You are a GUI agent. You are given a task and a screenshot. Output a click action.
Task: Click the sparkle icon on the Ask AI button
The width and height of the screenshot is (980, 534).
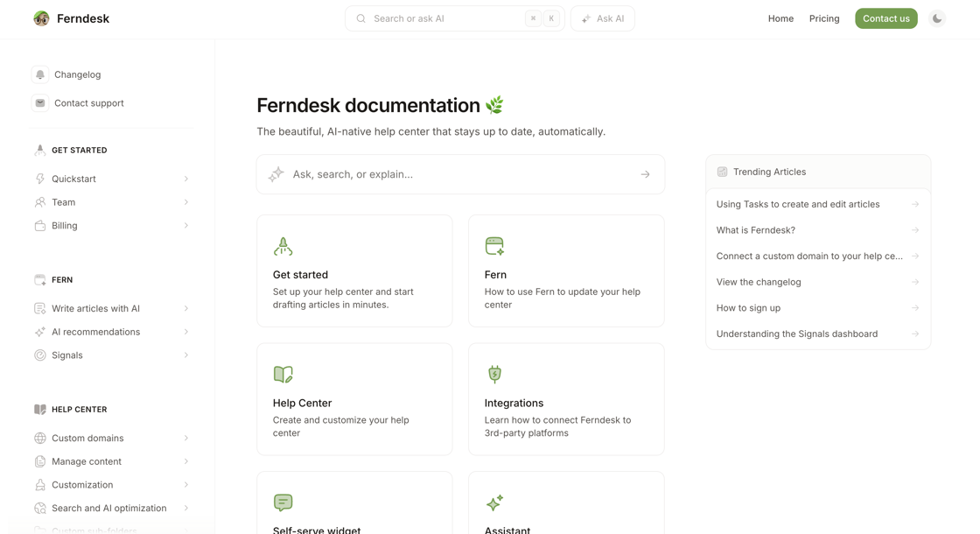[585, 18]
